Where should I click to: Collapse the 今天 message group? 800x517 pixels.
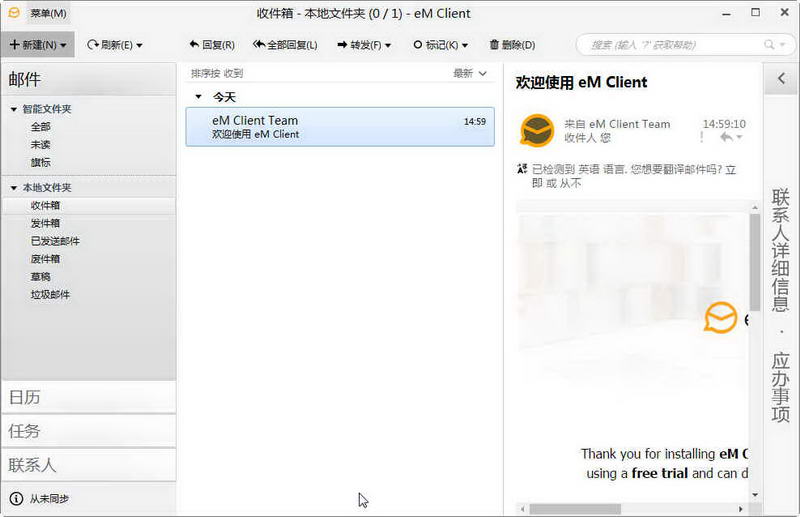(x=198, y=96)
